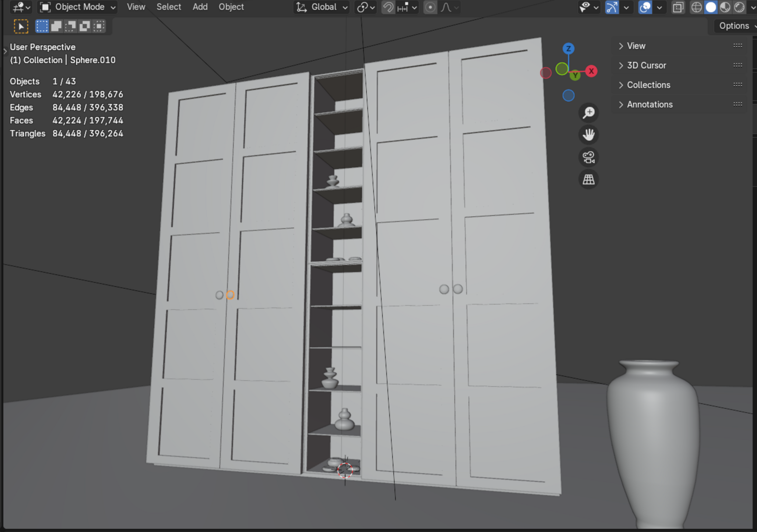Open the gizmo options dropdown arrow
The height and width of the screenshot is (532, 757).
(626, 7)
